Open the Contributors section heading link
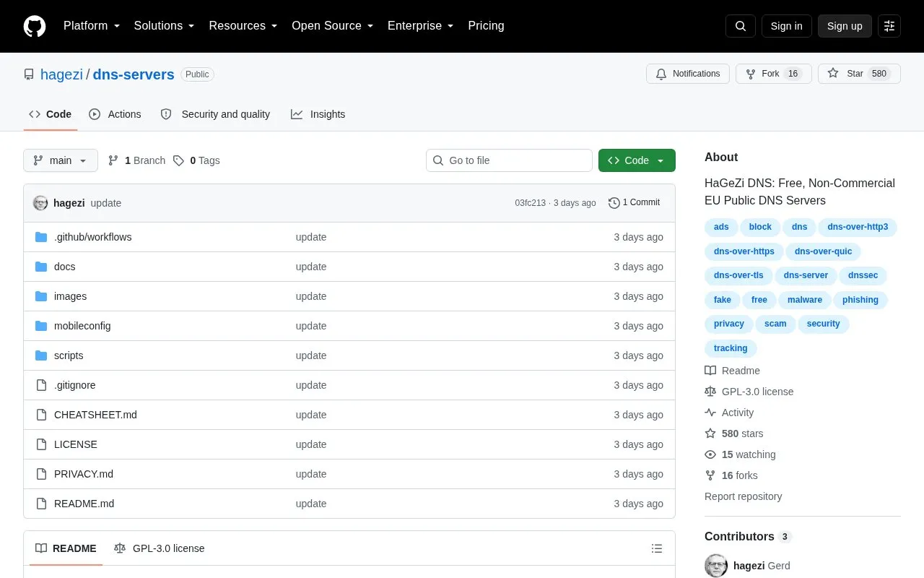This screenshot has width=924, height=578. [x=748, y=536]
